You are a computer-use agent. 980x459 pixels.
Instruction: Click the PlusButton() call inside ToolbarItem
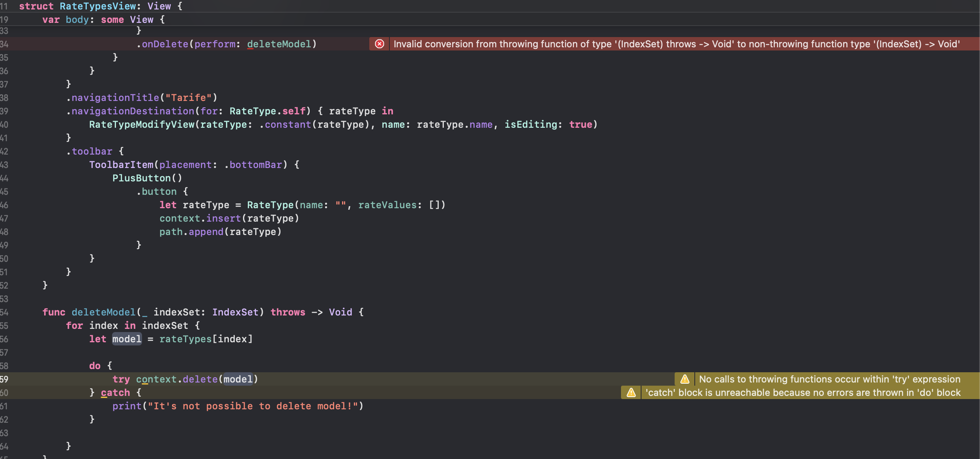[x=147, y=178]
